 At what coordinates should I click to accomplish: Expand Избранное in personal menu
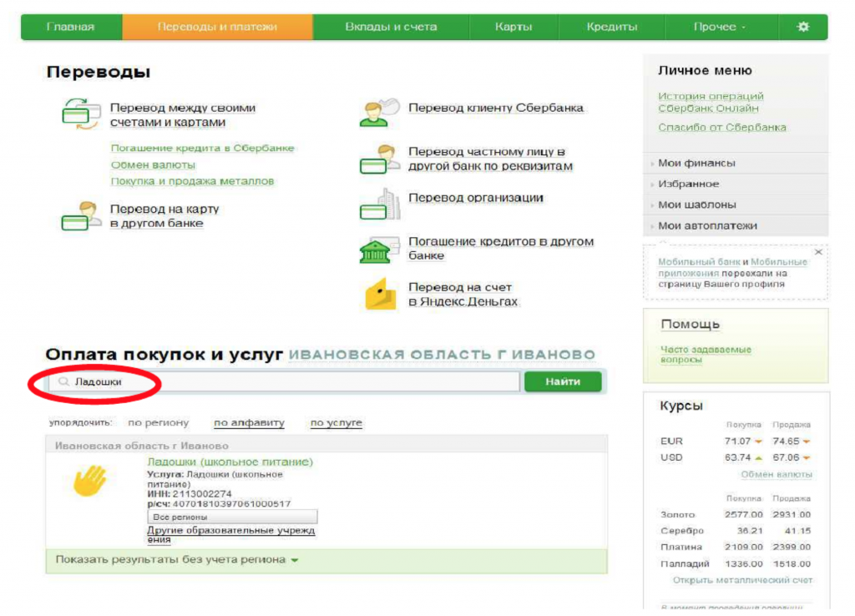[736, 184]
